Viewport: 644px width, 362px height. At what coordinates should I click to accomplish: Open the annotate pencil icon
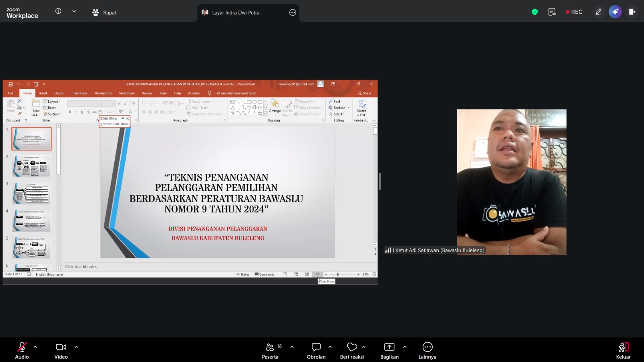coord(599,12)
